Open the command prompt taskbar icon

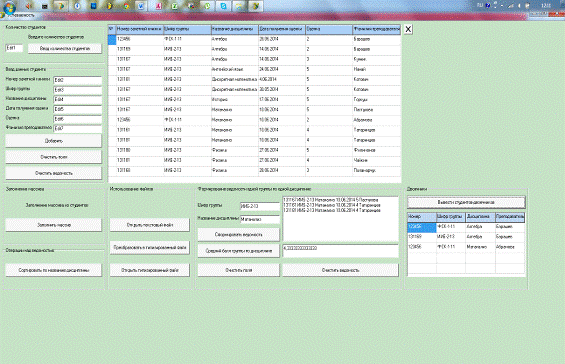(45, 6)
